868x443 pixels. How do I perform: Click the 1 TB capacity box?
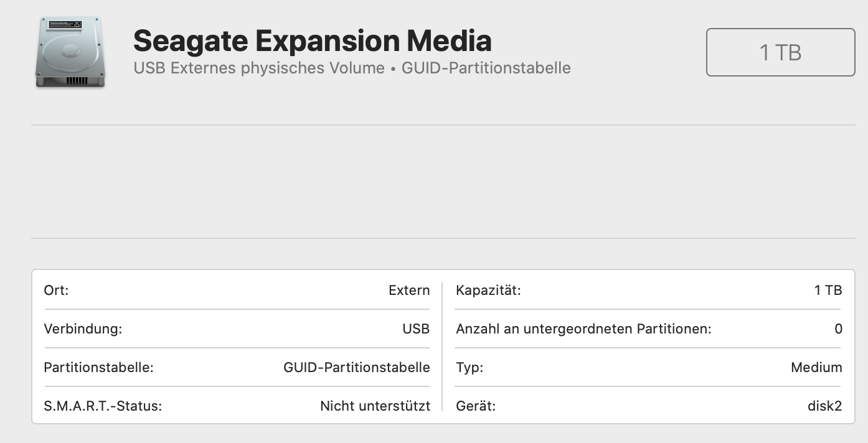click(780, 52)
